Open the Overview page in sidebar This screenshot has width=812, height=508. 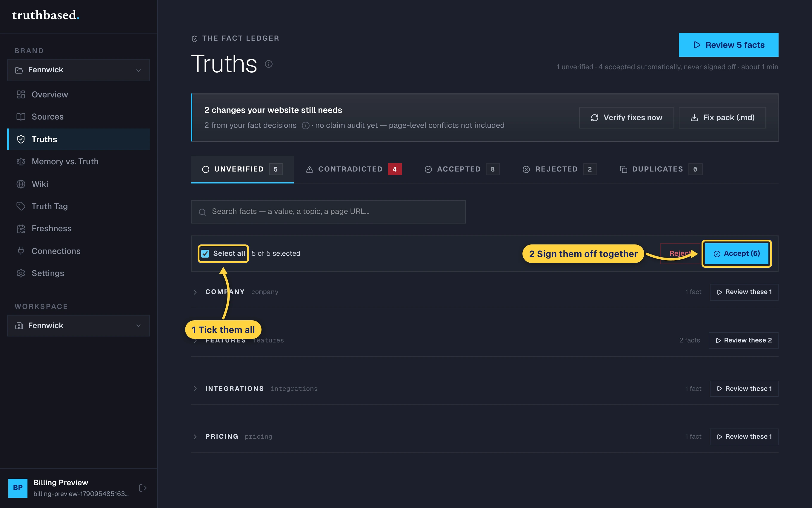(x=78, y=94)
